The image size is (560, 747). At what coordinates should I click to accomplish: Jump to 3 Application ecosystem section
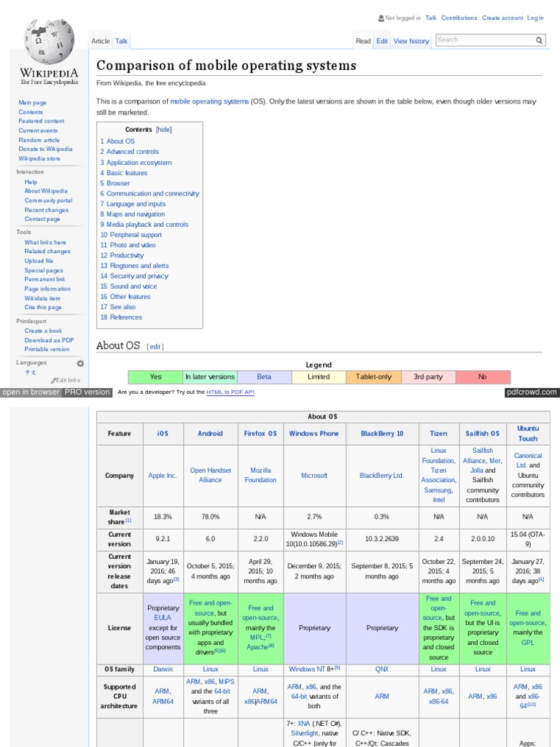(x=136, y=163)
